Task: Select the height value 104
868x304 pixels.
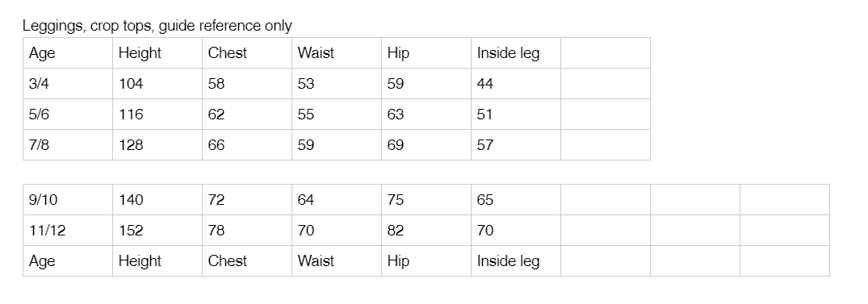Action: (x=157, y=84)
